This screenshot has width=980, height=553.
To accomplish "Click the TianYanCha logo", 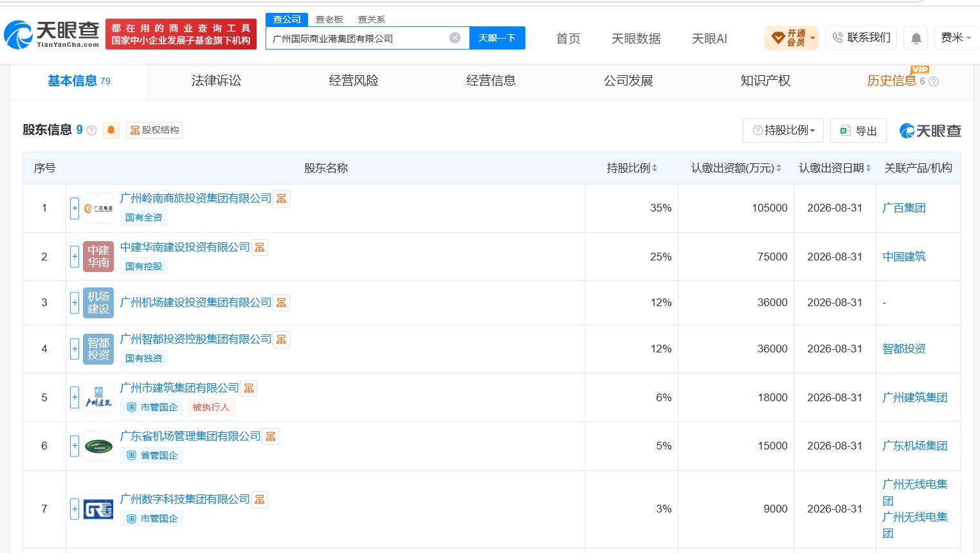I will pos(51,34).
